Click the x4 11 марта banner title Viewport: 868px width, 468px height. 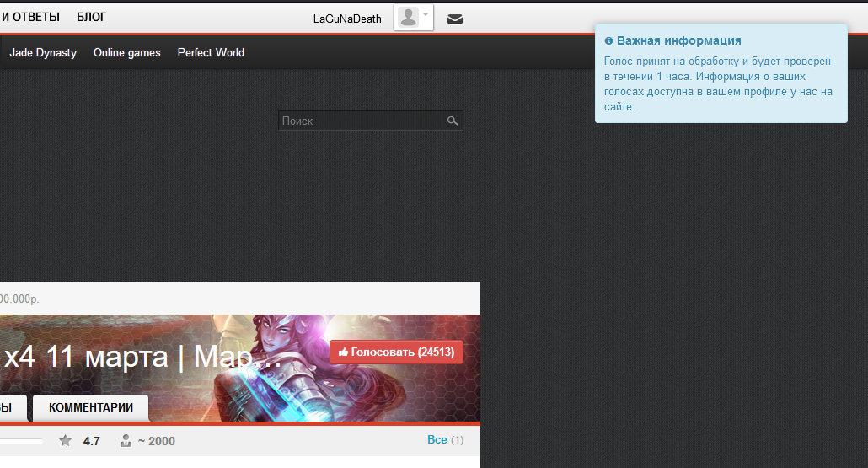click(x=142, y=357)
